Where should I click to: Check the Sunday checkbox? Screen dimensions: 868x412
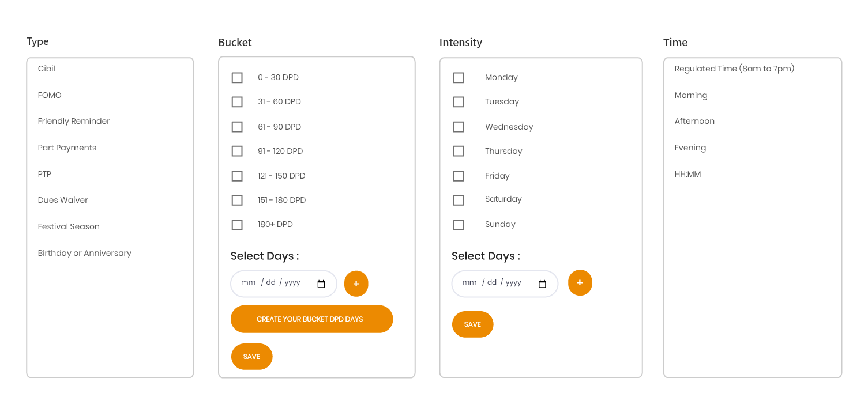[x=458, y=225]
